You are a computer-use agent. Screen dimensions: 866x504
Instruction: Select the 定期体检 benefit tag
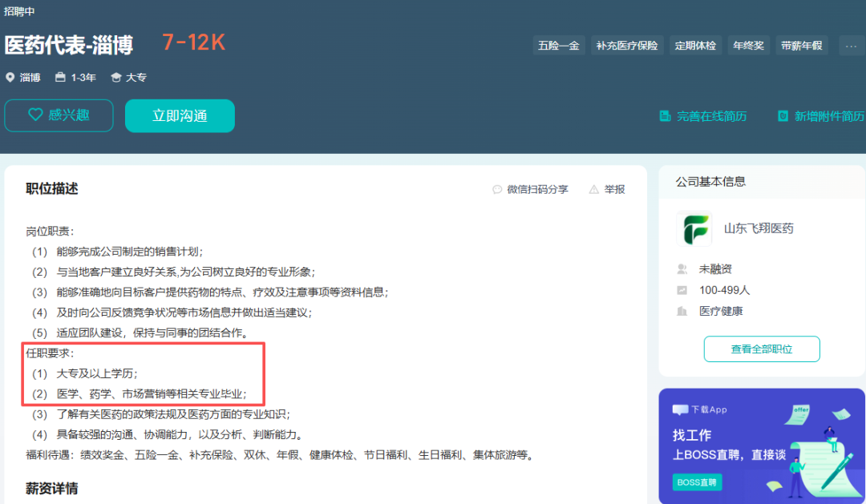pos(695,46)
